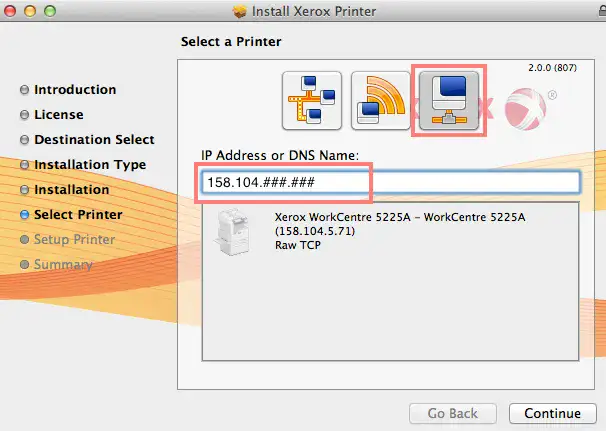The width and height of the screenshot is (606, 431).
Task: Click the Installation step in sidebar
Action: 65,190
